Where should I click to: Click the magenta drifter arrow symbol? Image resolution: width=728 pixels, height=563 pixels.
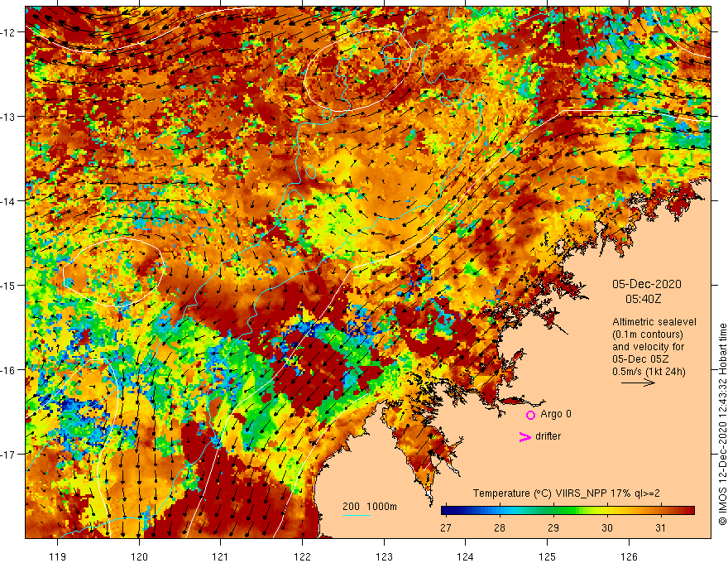[524, 436]
